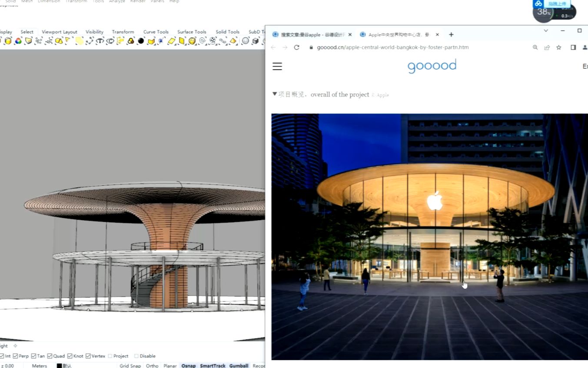This screenshot has width=588, height=368.
Task: Open the browser profile avatar icon
Action: click(585, 47)
